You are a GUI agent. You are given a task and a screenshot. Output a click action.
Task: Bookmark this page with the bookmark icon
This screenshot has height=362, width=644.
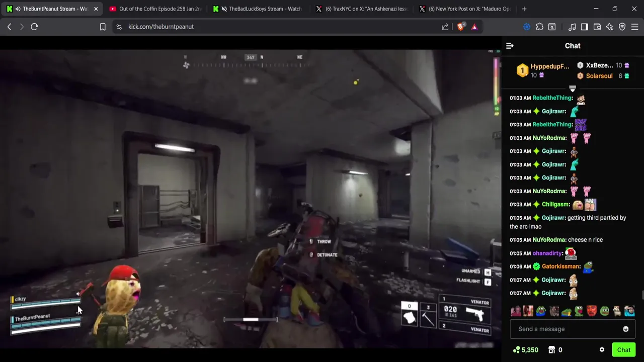(x=103, y=27)
